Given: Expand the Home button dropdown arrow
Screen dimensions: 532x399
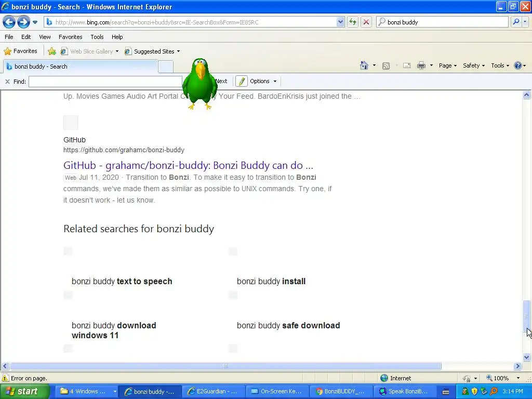Looking at the screenshot, I should point(374,65).
